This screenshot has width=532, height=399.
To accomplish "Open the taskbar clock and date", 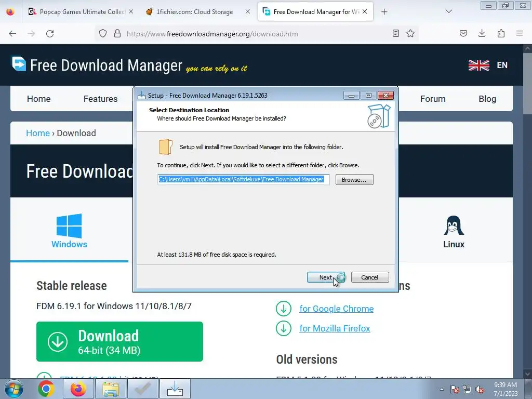I will tap(506, 389).
